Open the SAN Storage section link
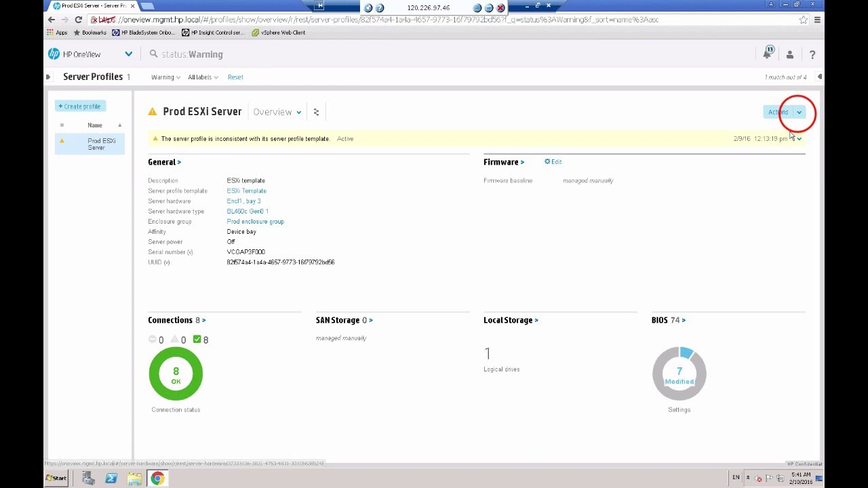This screenshot has height=488, width=868. (344, 320)
